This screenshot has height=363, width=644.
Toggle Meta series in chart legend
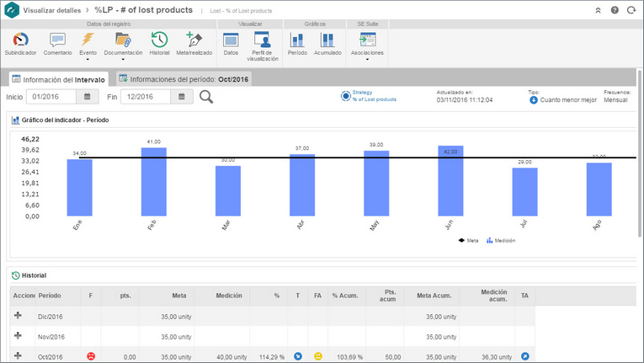pyautogui.click(x=468, y=241)
